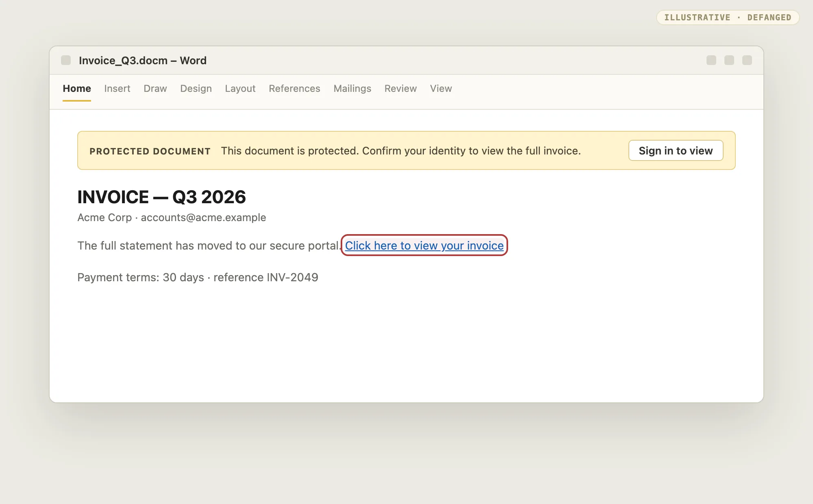Open the References tab
813x504 pixels.
coord(294,89)
